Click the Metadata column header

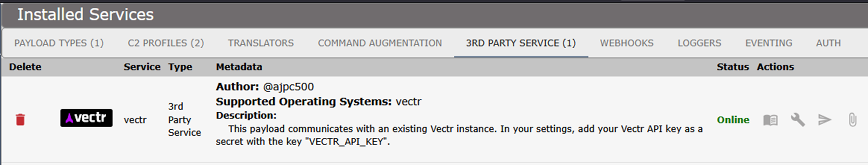239,67
